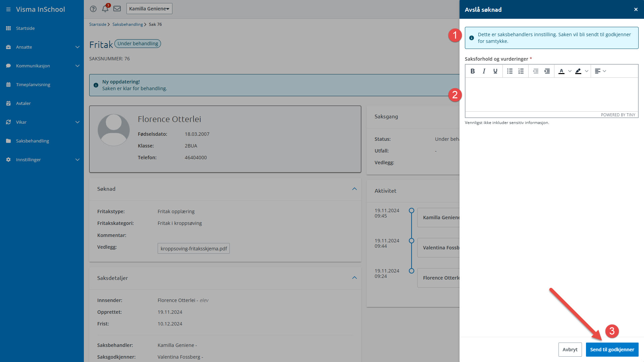This screenshot has width=644, height=362.
Task: Toggle italic formatting in editor
Action: tap(484, 71)
